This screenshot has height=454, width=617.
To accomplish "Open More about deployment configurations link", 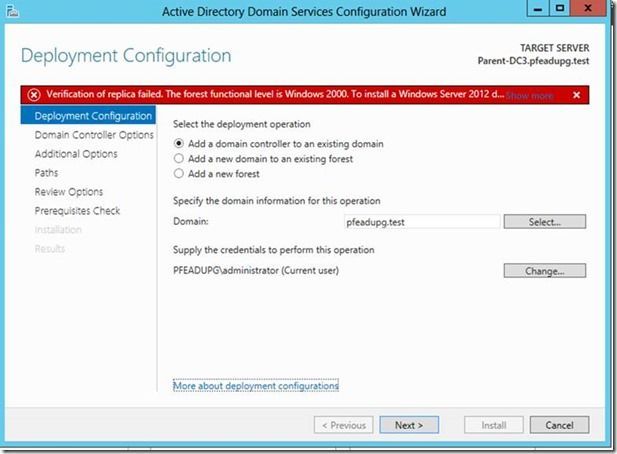I will (256, 386).
